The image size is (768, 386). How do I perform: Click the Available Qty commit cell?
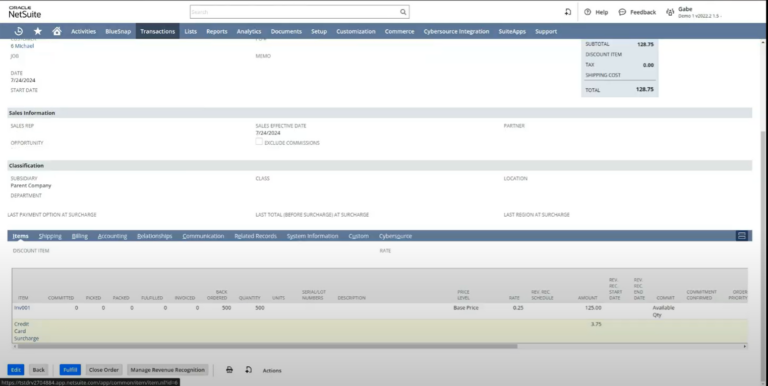[x=663, y=311]
